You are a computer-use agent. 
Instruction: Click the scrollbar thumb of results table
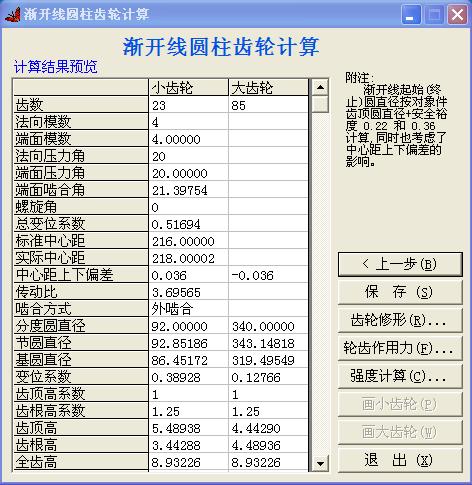[x=320, y=104]
